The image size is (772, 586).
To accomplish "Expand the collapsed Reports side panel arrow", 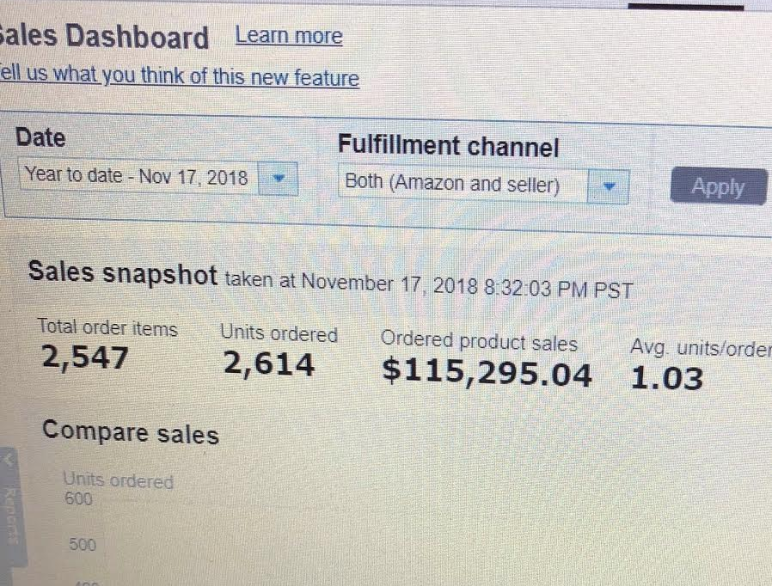I will point(9,461).
